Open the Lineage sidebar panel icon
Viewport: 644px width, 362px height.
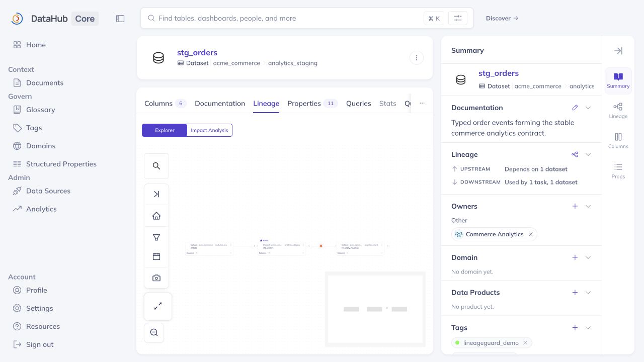618,111
